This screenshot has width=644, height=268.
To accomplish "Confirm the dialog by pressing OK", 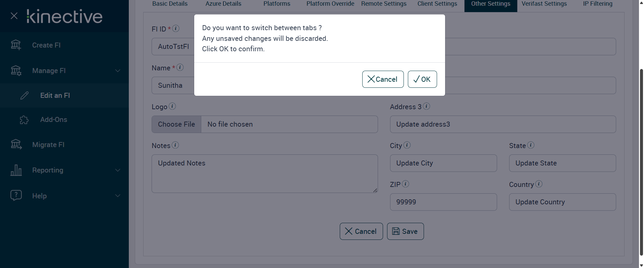I will point(422,79).
